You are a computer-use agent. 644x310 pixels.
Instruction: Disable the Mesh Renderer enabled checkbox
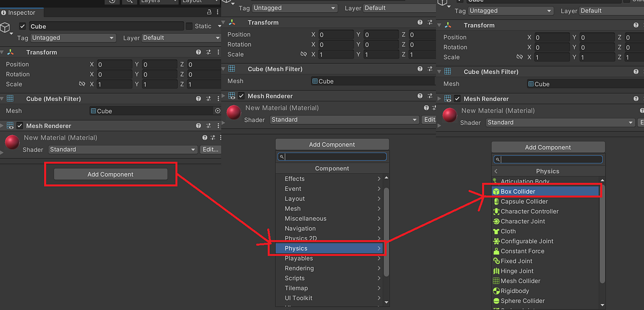[x=20, y=125]
